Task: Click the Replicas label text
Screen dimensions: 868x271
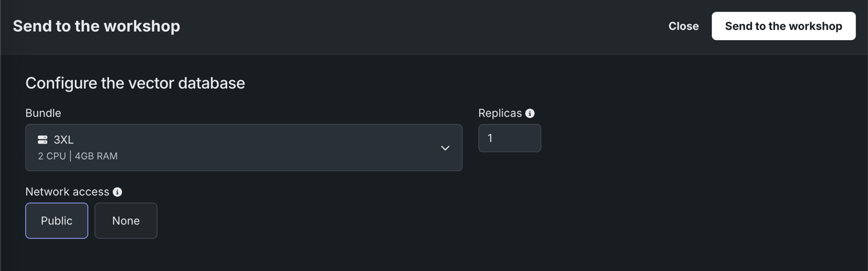Action: (500, 113)
